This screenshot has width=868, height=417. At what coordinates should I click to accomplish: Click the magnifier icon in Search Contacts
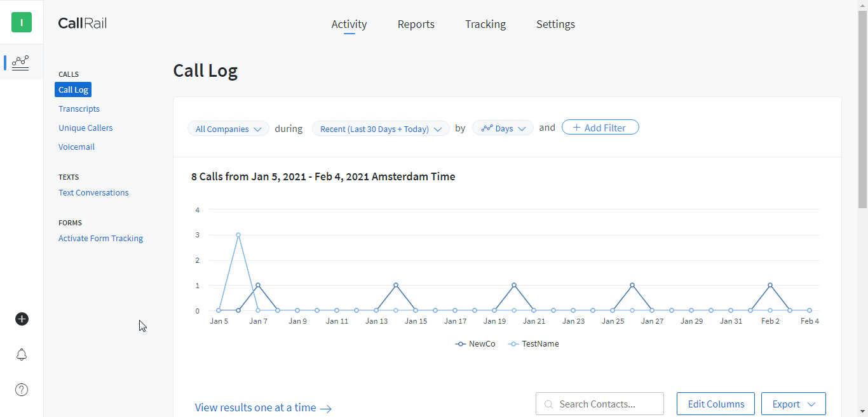548,404
